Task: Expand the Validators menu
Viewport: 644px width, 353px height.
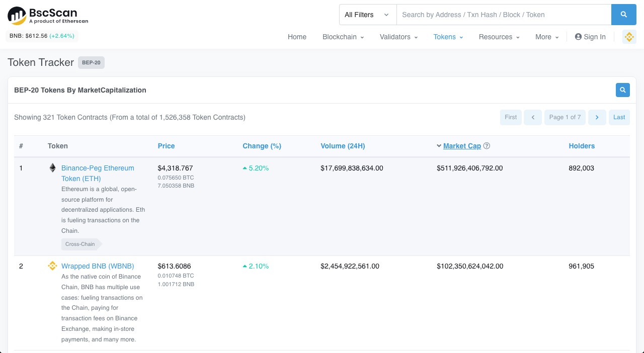Action: pos(398,37)
